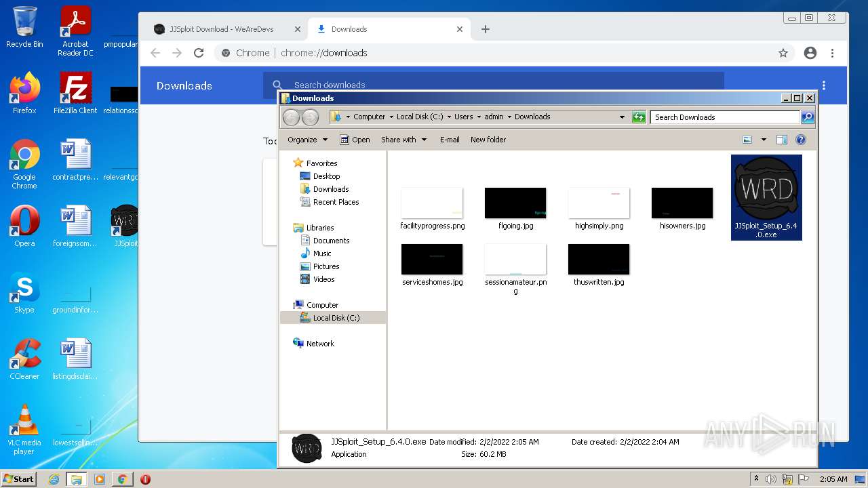Open CCleaner desktop icon

tap(24, 359)
